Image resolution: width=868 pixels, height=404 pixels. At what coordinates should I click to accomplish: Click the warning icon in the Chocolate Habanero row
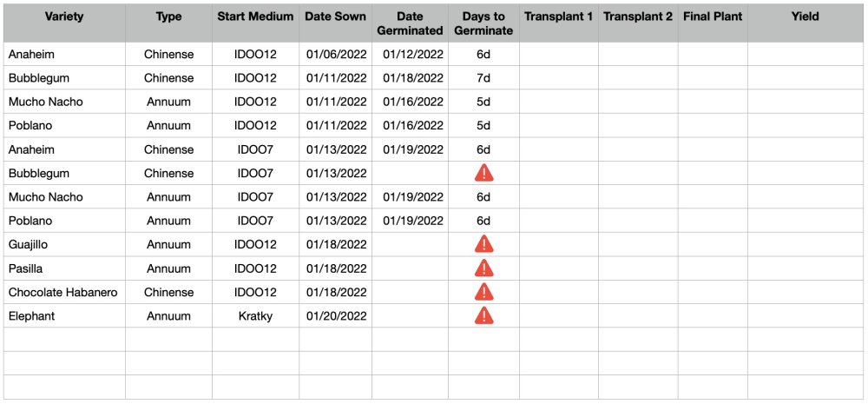483,292
